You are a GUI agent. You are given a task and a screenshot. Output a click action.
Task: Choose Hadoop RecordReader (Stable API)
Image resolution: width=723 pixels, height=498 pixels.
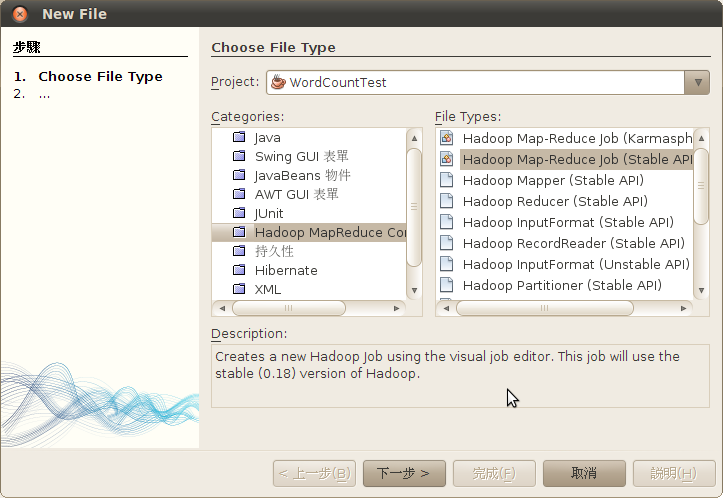coord(564,243)
